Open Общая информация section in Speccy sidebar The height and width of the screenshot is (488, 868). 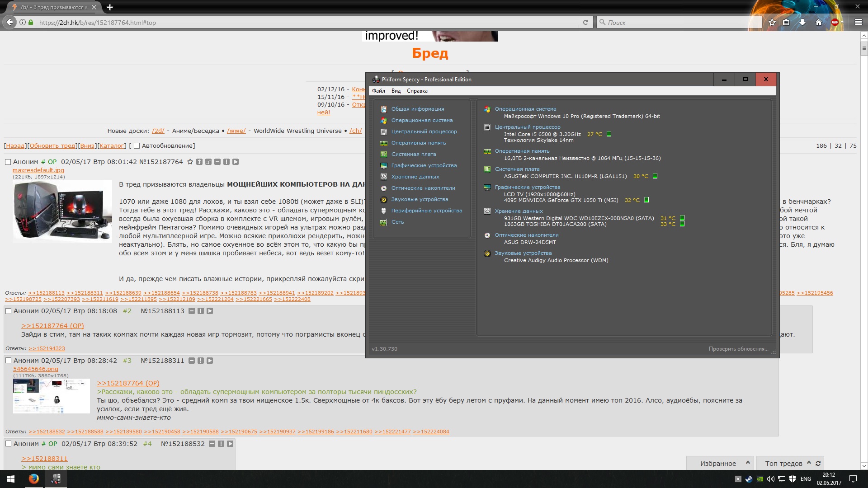418,109
